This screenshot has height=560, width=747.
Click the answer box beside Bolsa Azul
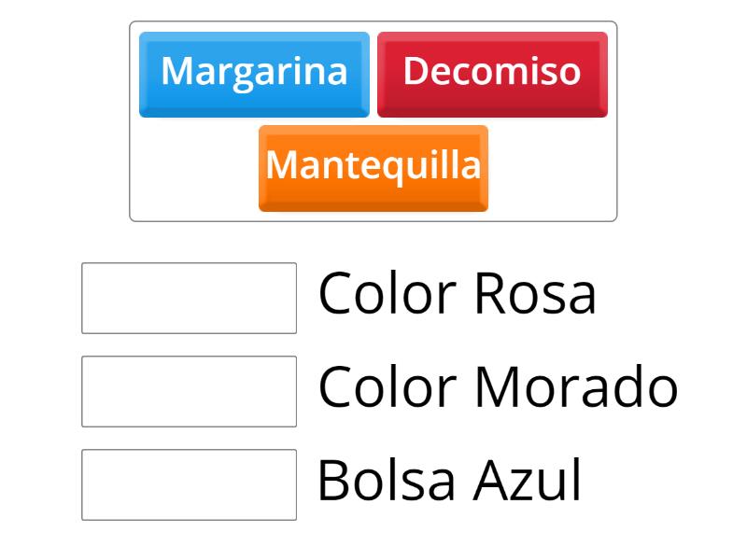tap(189, 482)
